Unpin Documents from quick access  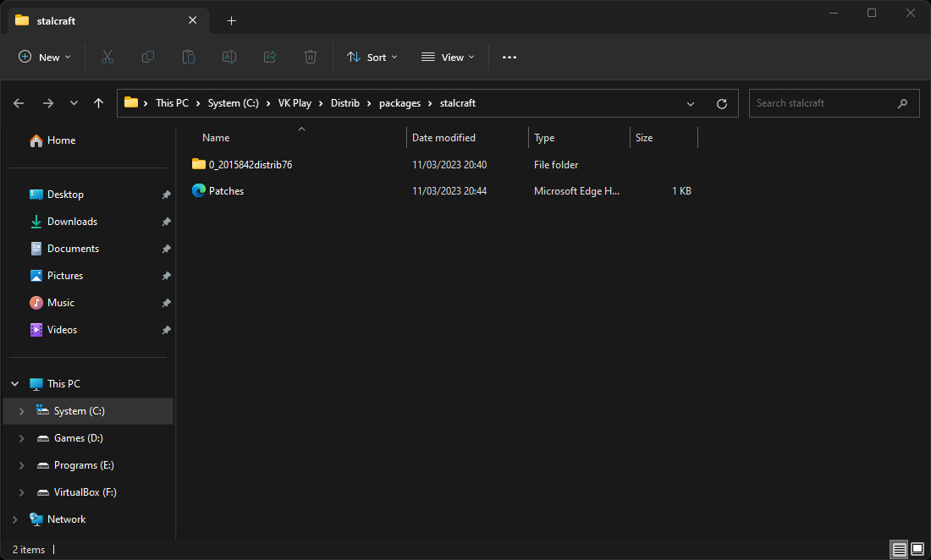[166, 249]
